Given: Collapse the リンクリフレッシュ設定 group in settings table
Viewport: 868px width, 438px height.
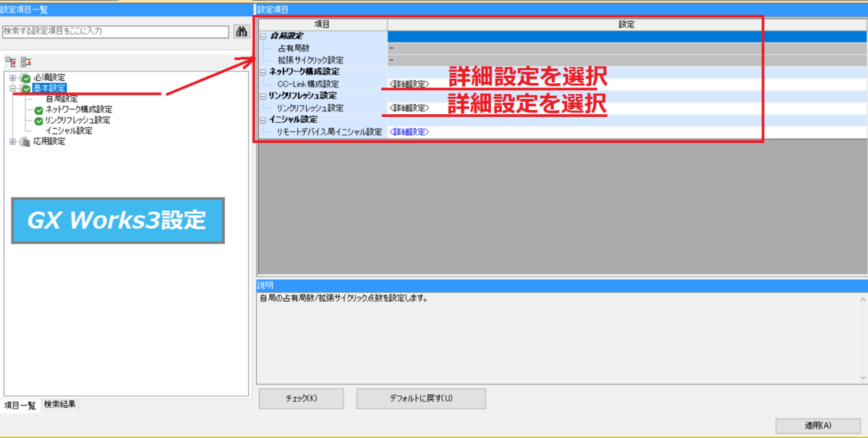Looking at the screenshot, I should (263, 96).
